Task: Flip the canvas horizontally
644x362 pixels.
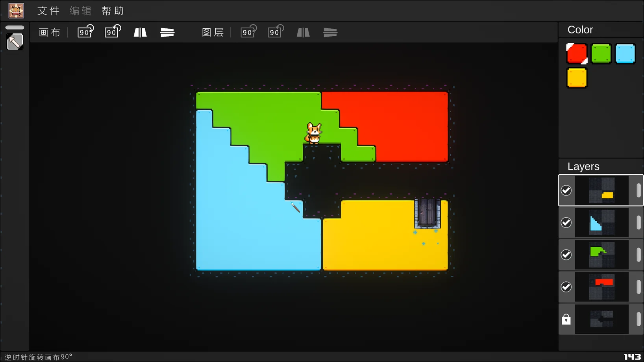Action: [x=140, y=32]
